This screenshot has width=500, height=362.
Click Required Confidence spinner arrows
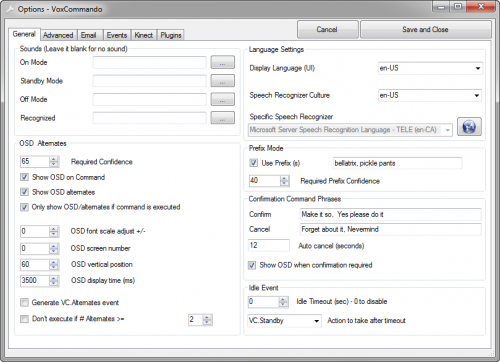point(54,162)
